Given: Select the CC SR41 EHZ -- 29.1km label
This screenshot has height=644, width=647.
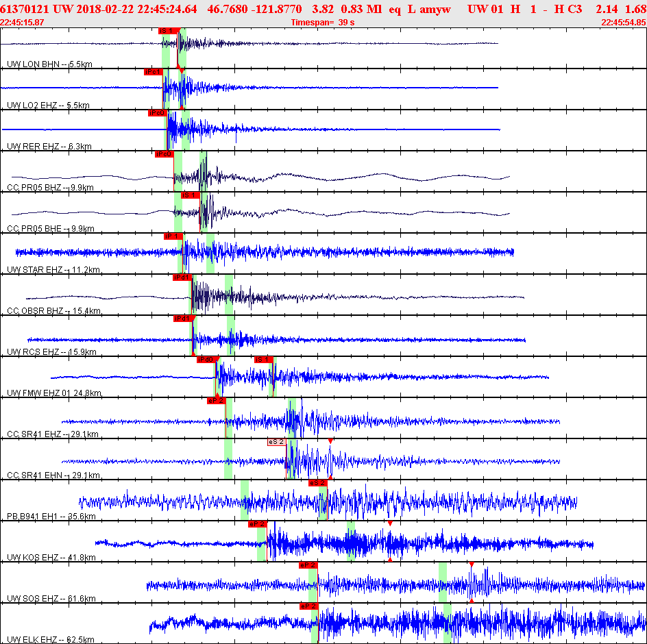Looking at the screenshot, I should click(53, 434).
